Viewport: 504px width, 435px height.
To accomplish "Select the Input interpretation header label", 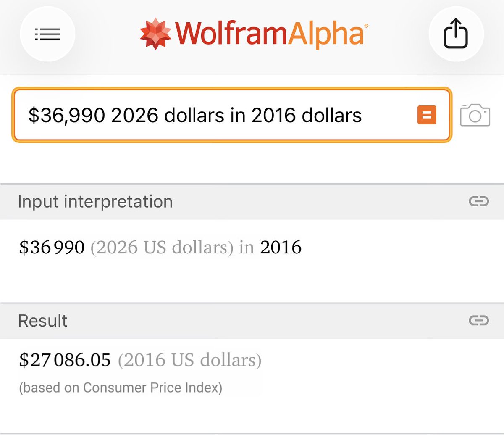I will [95, 202].
